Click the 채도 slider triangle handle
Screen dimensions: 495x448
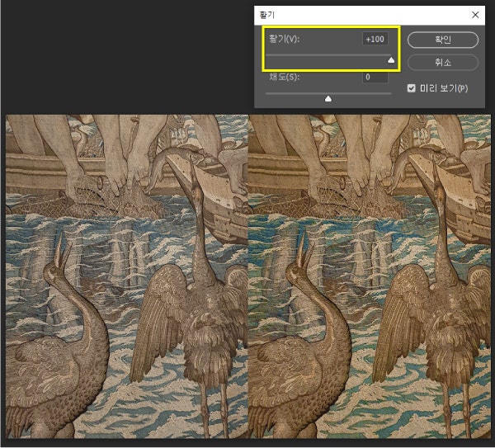328,98
